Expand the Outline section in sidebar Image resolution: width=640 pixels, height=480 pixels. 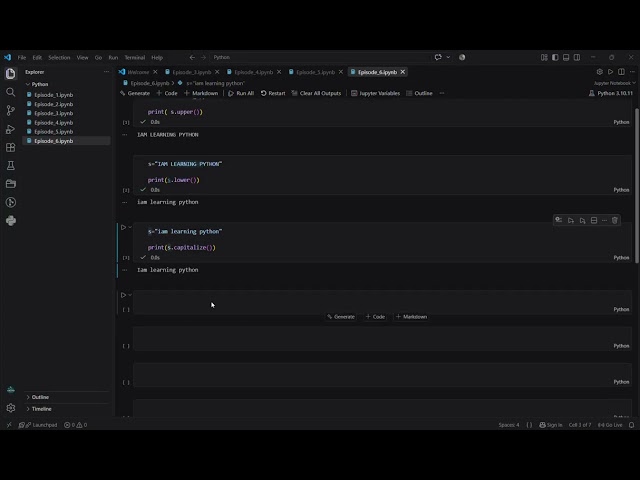click(40, 397)
